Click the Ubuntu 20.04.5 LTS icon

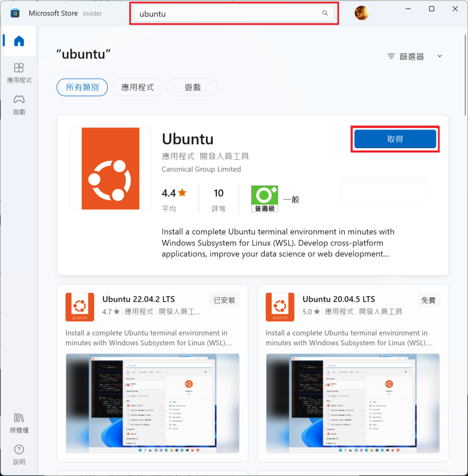280,307
